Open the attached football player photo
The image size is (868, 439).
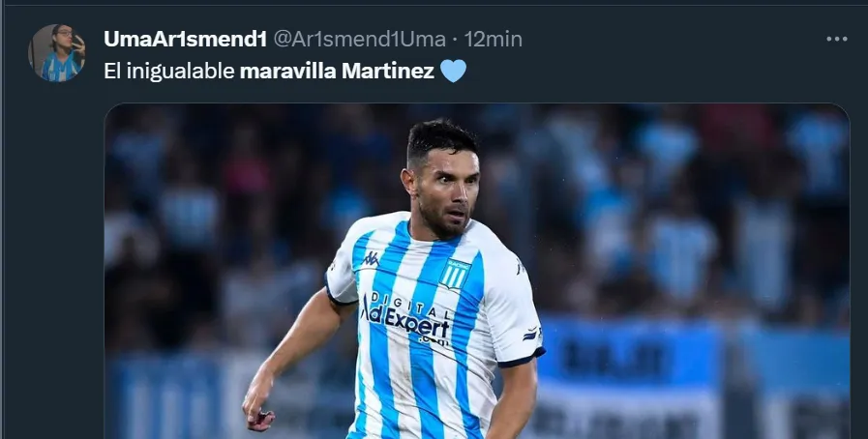pyautogui.click(x=477, y=272)
